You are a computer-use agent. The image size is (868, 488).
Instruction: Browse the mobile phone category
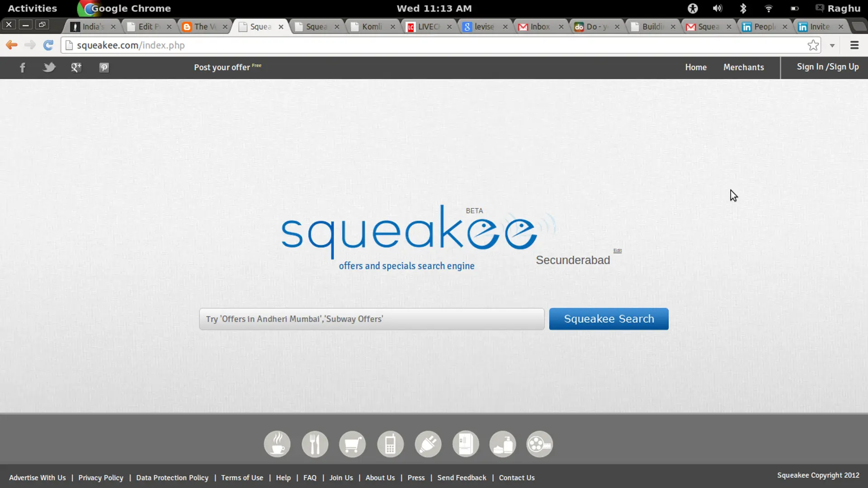(391, 444)
